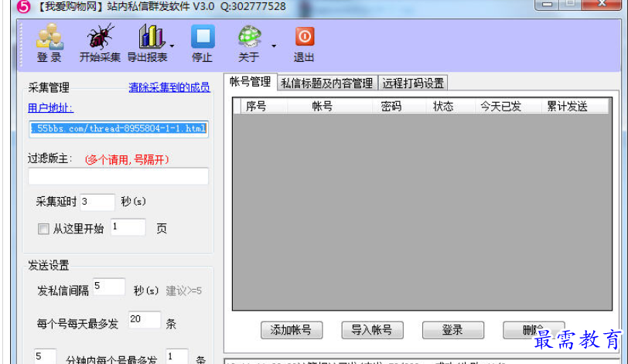Click the 过滤版主 input field

coord(118,176)
